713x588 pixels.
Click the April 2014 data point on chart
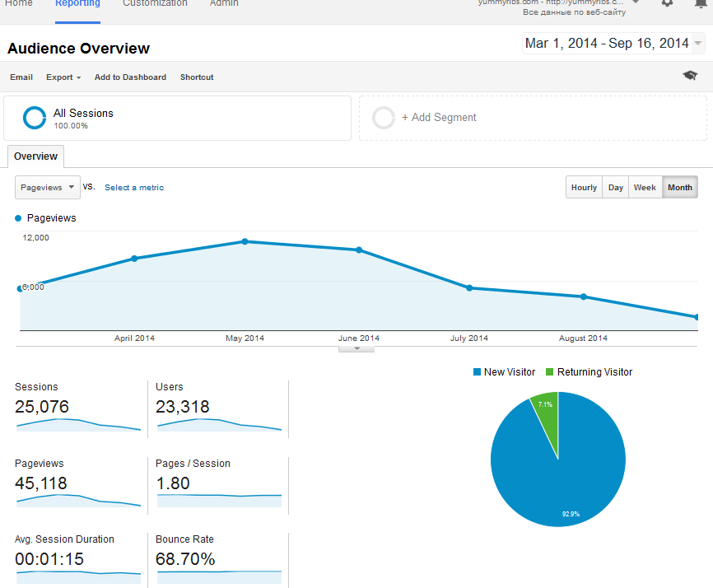134,259
